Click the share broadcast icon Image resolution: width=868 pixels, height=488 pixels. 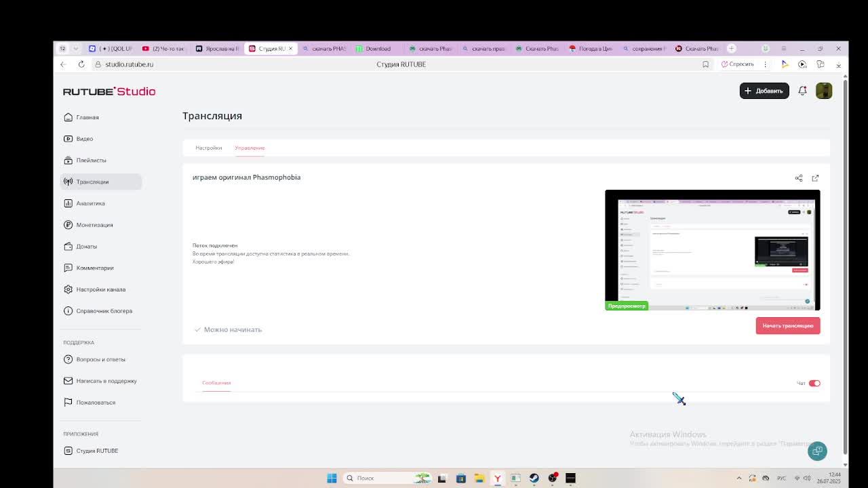point(799,178)
